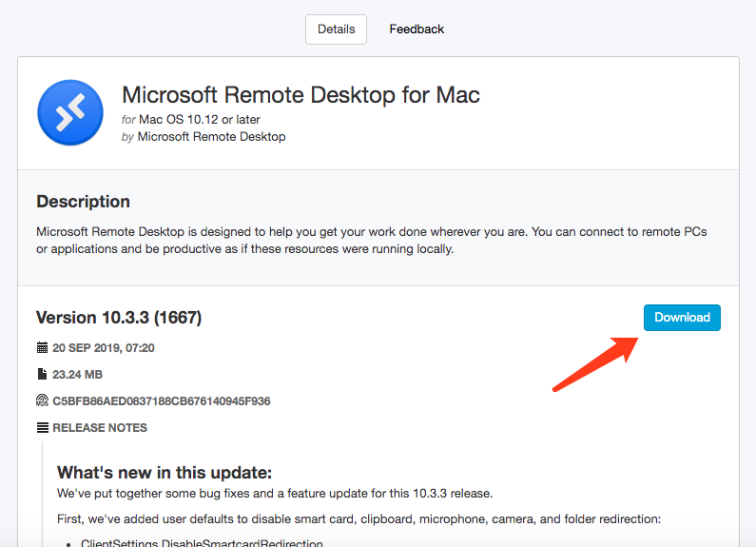Click the calendar icon beside release date
The height and width of the screenshot is (547, 756).
43,347
